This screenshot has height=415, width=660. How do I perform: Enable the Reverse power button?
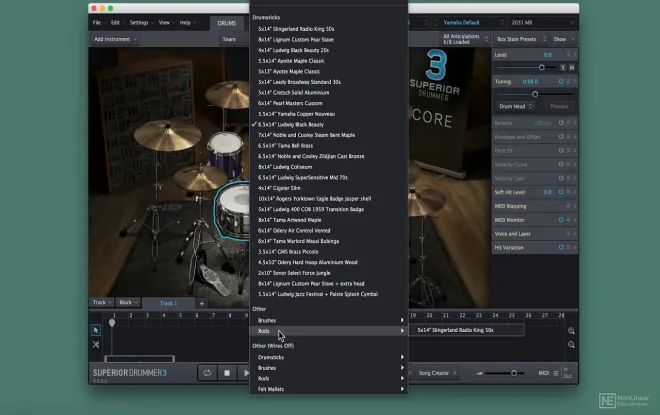click(x=561, y=123)
